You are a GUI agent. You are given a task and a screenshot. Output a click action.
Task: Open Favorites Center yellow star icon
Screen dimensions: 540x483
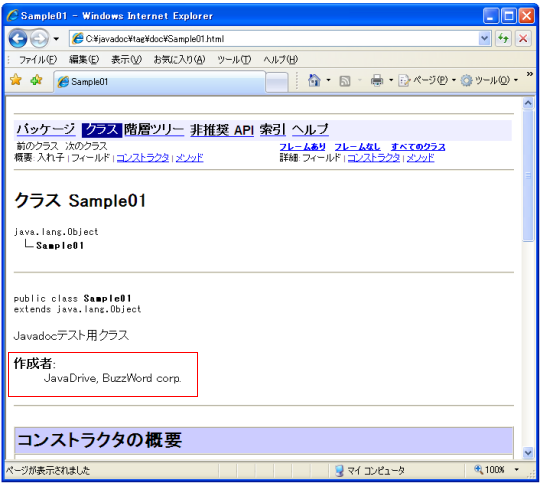tap(16, 80)
